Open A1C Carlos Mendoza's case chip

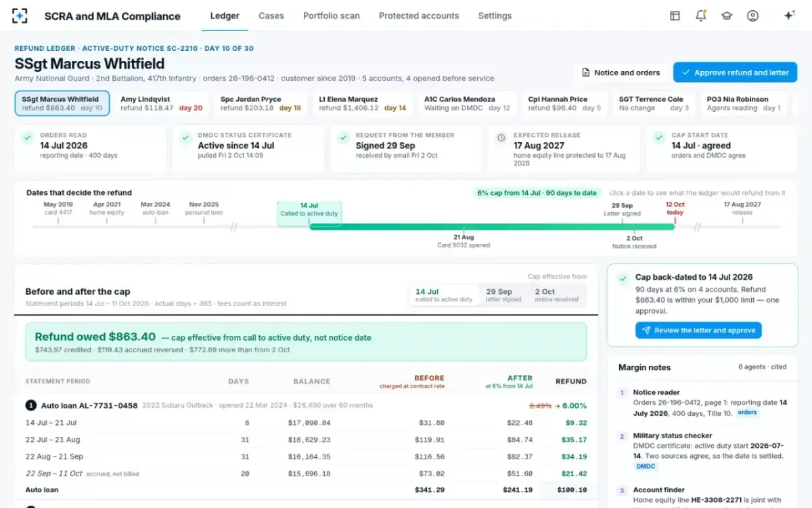point(468,104)
